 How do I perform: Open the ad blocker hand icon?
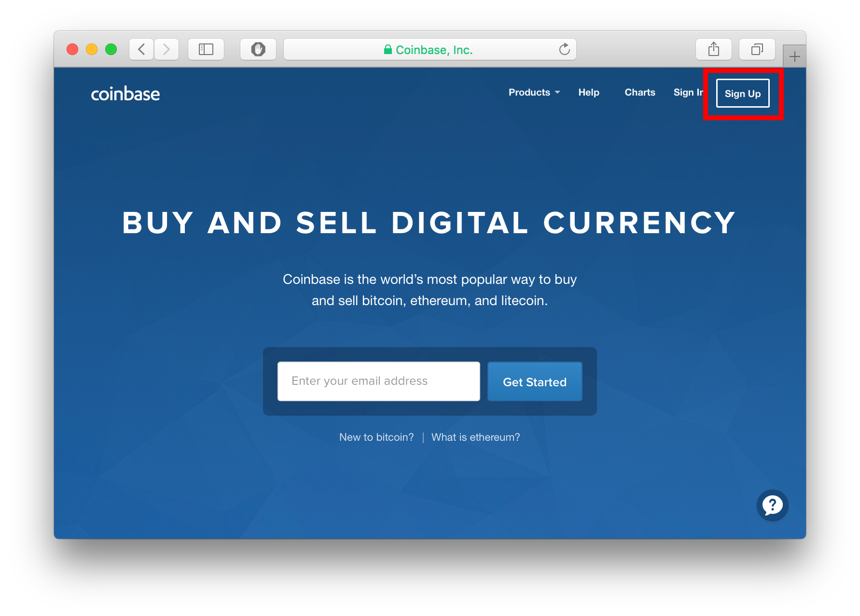point(258,49)
